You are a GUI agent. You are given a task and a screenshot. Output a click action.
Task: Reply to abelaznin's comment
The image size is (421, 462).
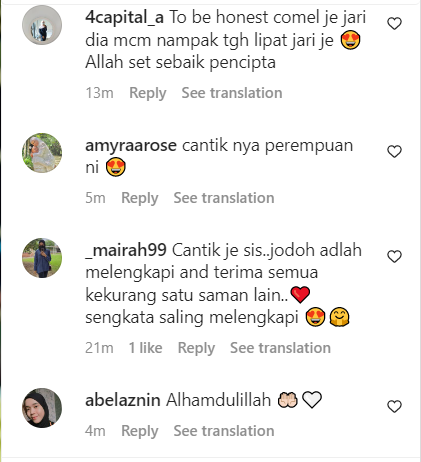point(140,431)
